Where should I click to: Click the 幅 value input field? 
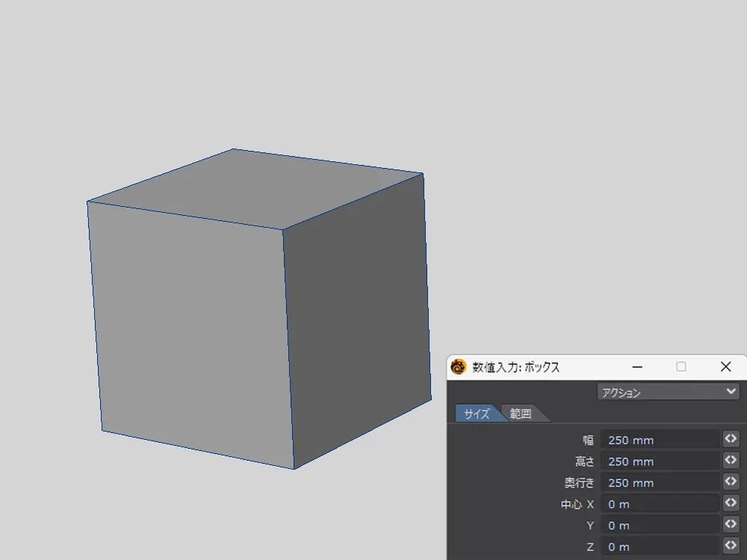(660, 440)
